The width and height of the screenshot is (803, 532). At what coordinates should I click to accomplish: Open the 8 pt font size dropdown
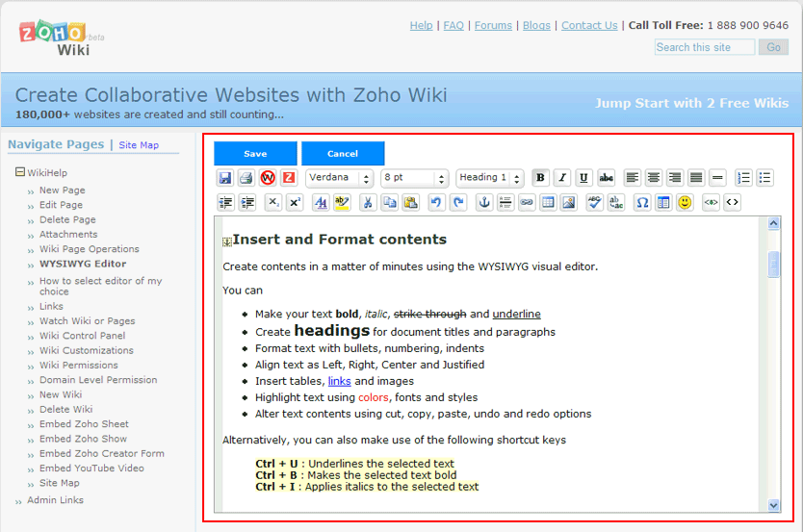pos(415,178)
